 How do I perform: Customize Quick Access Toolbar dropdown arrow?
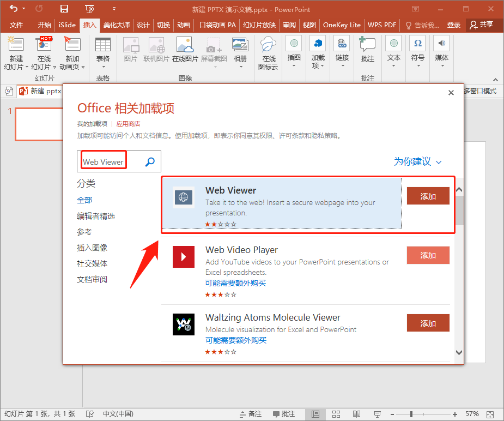tap(114, 9)
